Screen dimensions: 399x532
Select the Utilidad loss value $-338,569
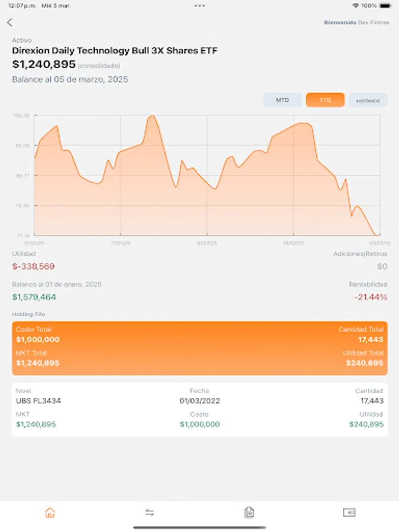click(33, 266)
